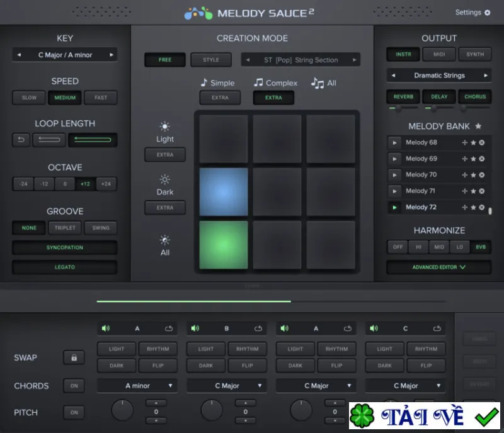Enable the TRIPLET groove option

(65, 228)
